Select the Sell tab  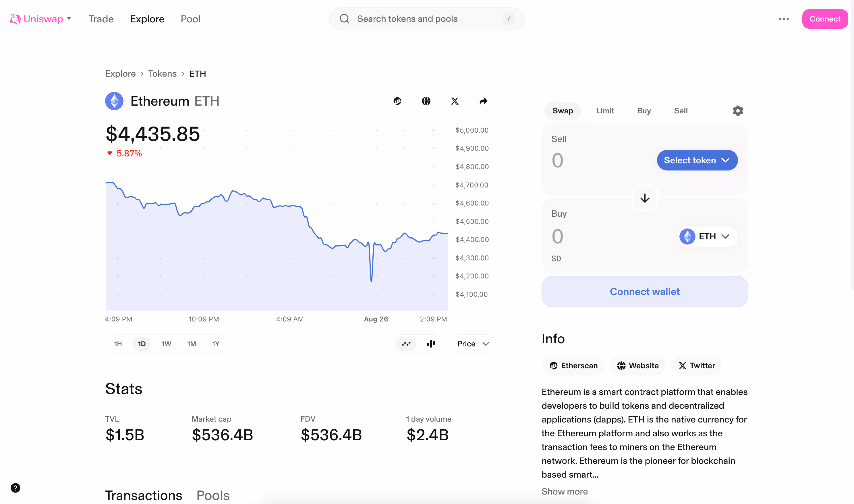681,111
